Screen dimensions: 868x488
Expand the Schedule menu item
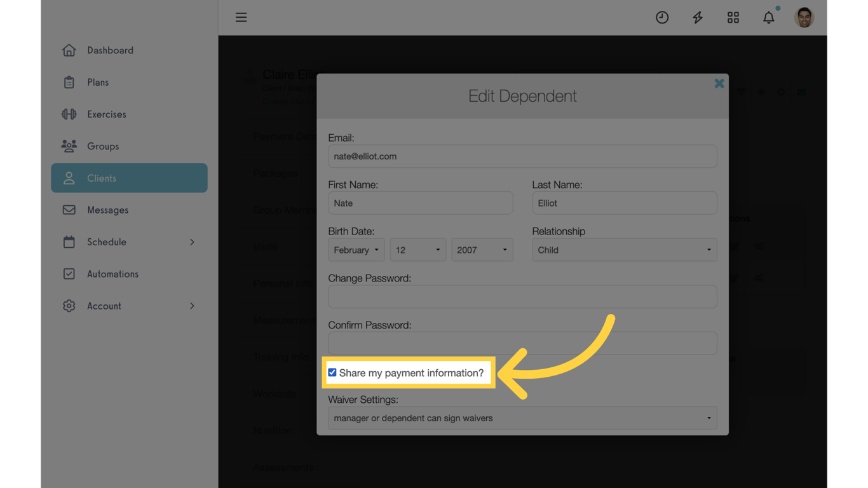pos(107,242)
